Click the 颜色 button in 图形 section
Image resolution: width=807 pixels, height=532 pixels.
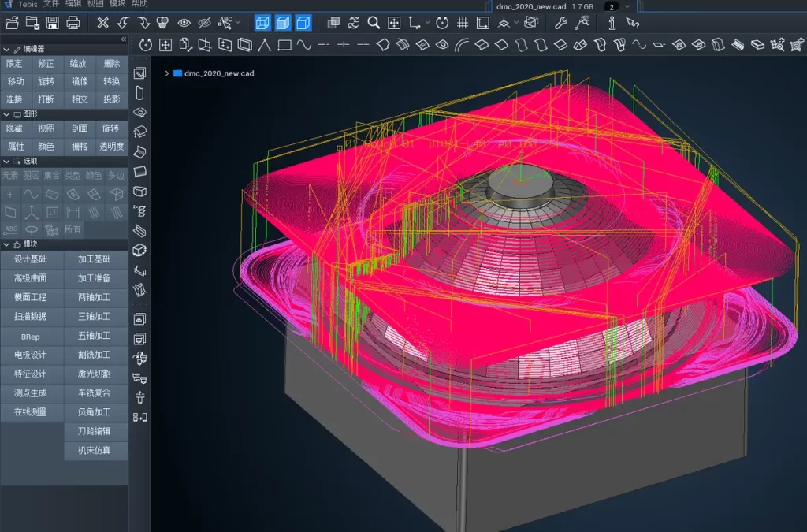tap(46, 147)
